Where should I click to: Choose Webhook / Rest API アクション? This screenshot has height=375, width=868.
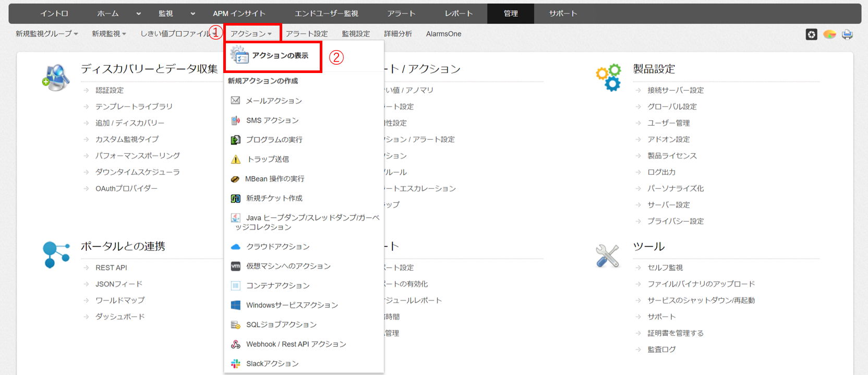(x=296, y=344)
